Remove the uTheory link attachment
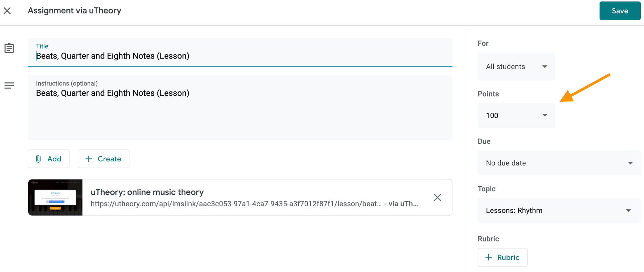644x272 pixels. [x=437, y=197]
